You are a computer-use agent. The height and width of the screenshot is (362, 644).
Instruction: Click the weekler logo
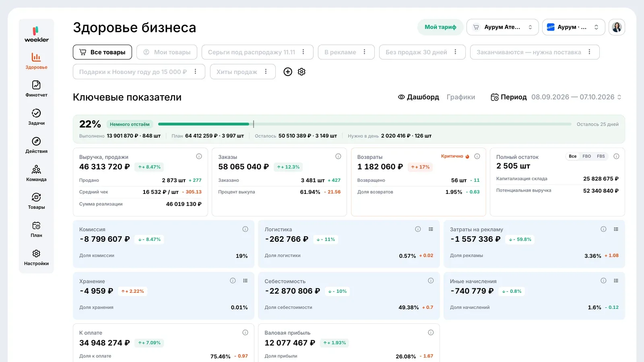[x=36, y=34]
